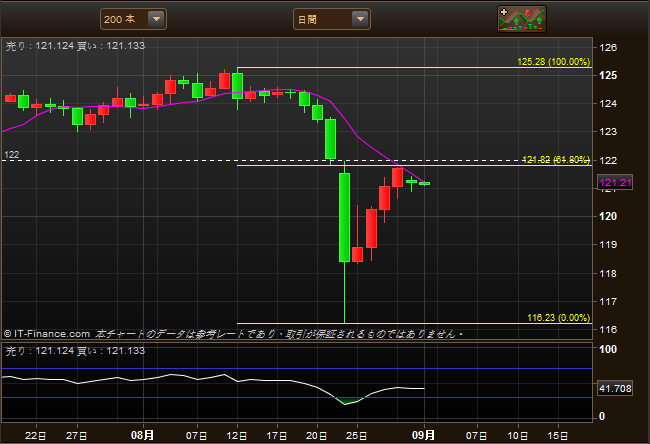This screenshot has height=444, width=650.
Task: Select the latest small green candle at chart end
Action: tap(424, 183)
